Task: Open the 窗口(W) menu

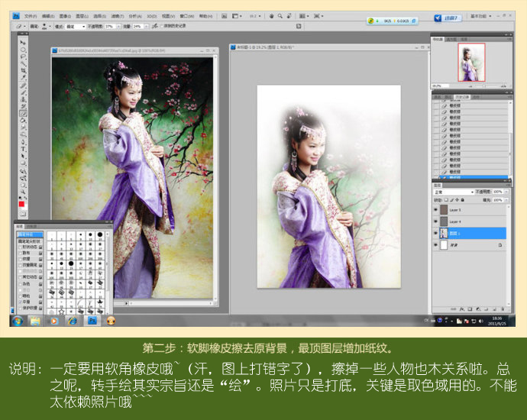Action: click(187, 16)
